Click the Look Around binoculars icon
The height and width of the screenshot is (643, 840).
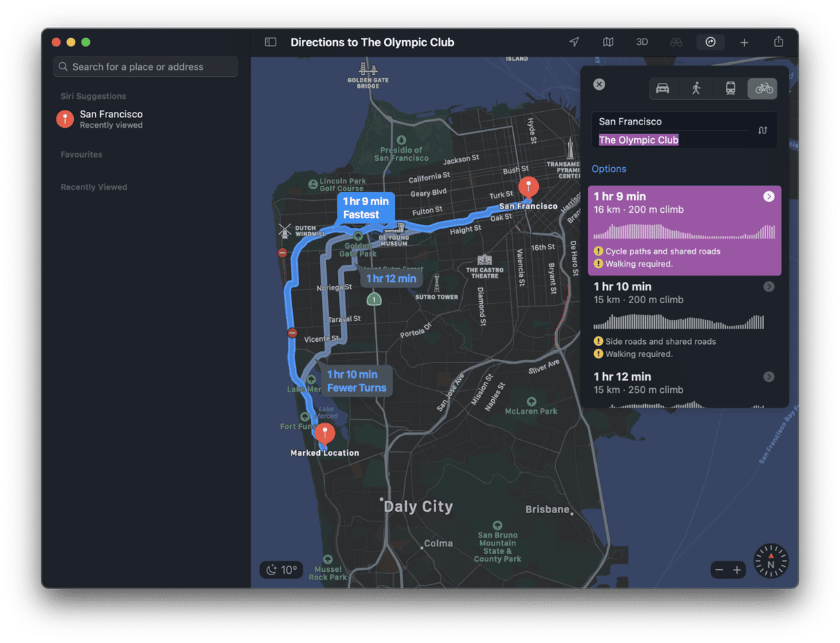(x=676, y=42)
